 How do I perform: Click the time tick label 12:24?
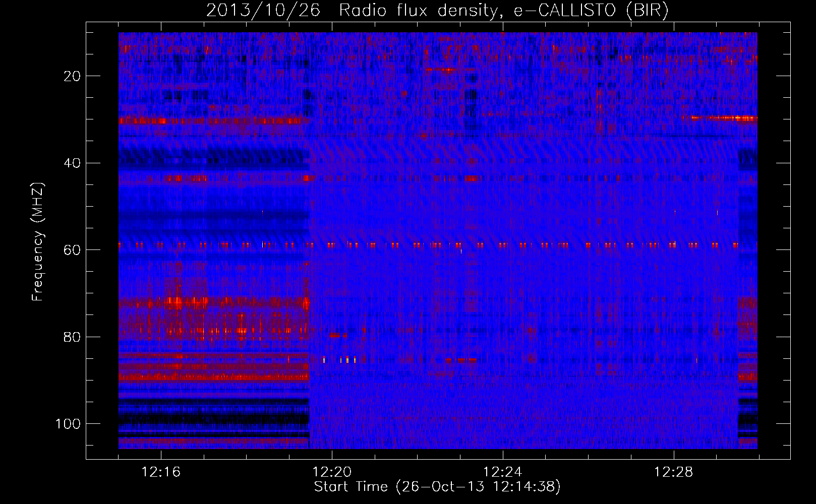click(x=503, y=472)
